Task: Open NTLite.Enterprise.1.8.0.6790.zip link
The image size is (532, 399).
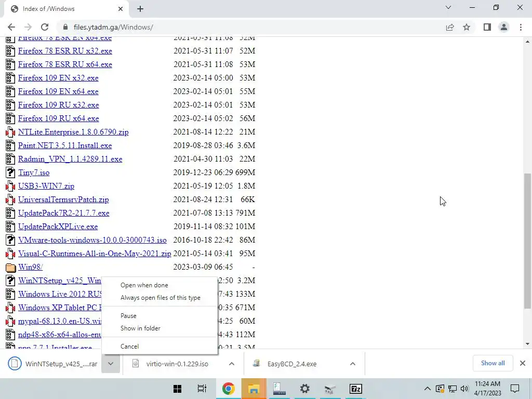Action: pos(73,132)
